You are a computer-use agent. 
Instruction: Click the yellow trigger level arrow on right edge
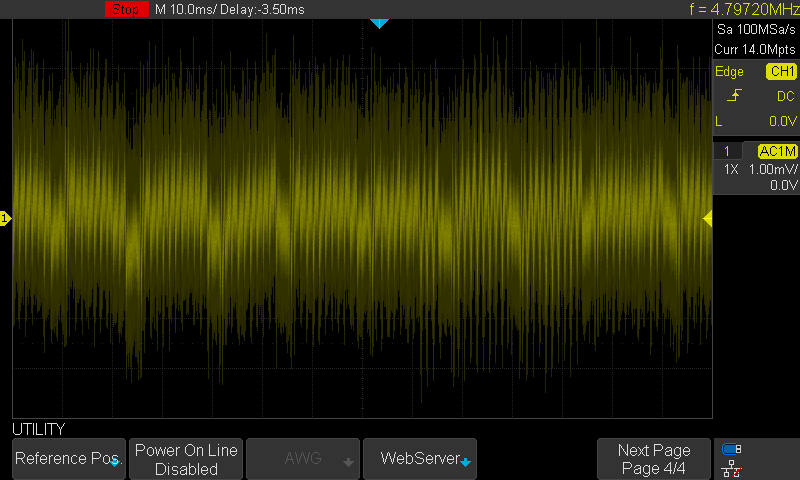707,218
